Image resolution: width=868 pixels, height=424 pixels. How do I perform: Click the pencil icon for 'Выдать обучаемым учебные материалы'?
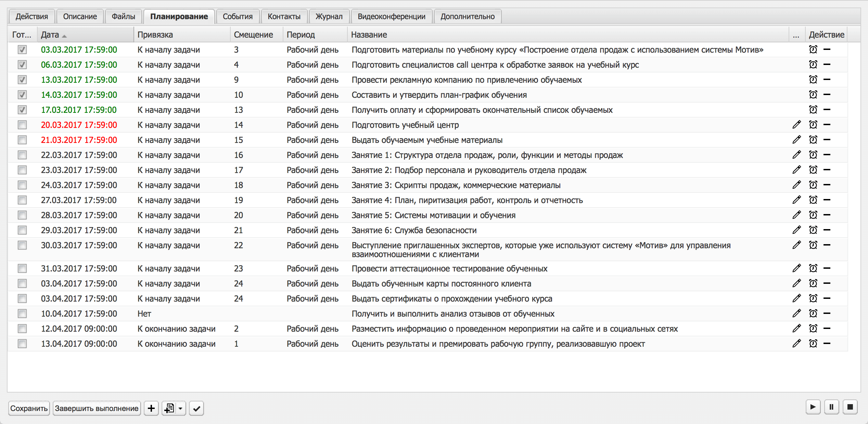[x=796, y=140]
